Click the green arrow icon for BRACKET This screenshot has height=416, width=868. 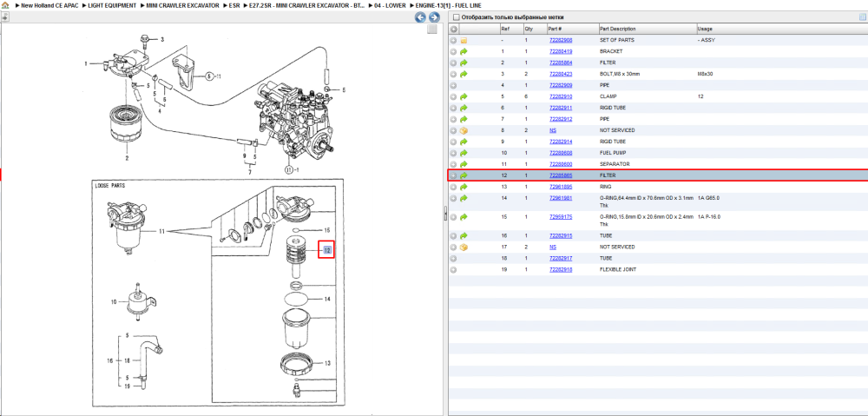click(x=464, y=51)
